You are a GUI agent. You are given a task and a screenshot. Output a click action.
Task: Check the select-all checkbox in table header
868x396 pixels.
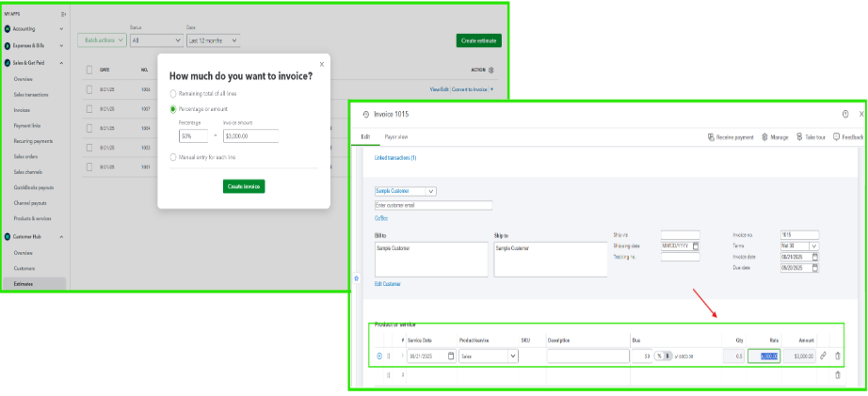click(89, 70)
